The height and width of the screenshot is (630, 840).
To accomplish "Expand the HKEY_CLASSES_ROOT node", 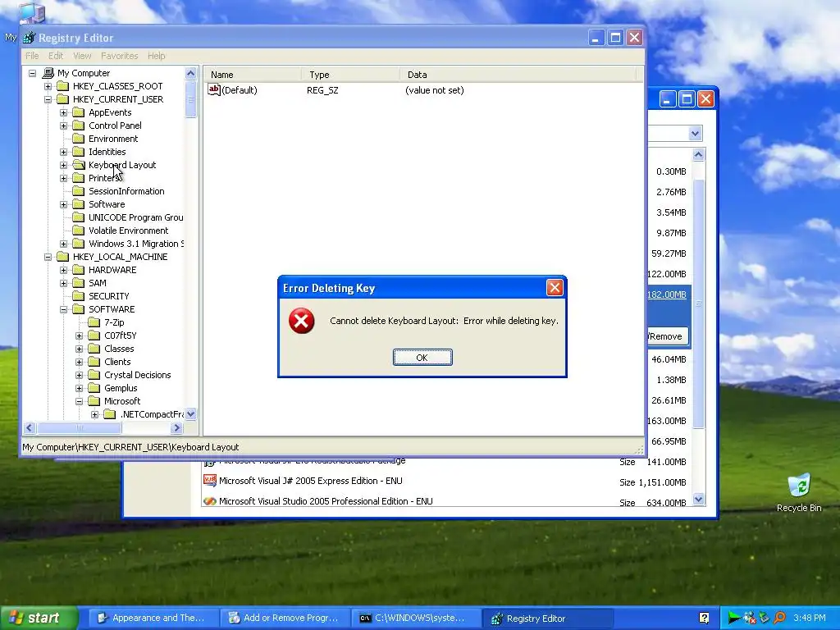I will pyautogui.click(x=48, y=86).
